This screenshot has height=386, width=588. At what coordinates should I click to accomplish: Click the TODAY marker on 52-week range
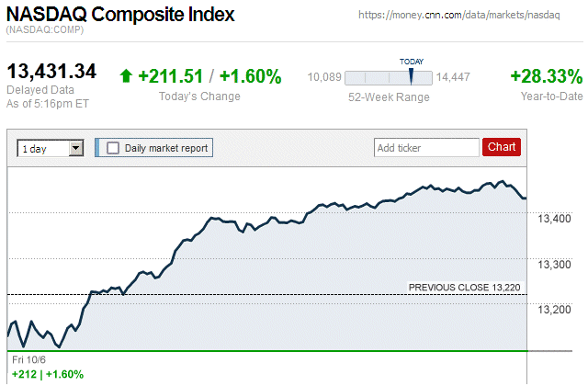coord(411,75)
